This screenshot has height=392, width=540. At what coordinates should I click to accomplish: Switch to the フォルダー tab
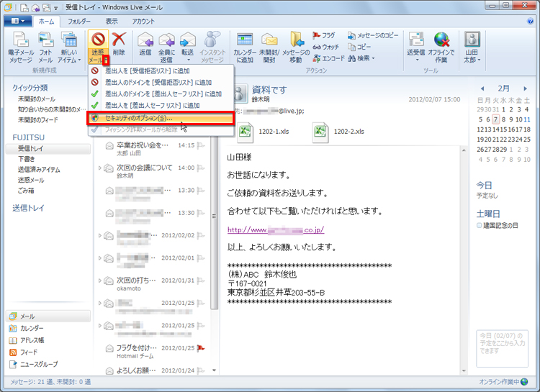coord(79,22)
